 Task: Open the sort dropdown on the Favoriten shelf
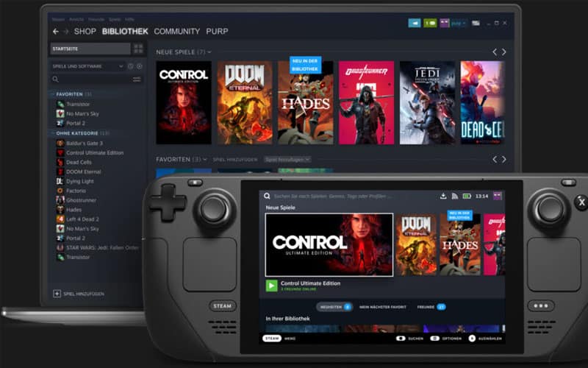point(287,160)
